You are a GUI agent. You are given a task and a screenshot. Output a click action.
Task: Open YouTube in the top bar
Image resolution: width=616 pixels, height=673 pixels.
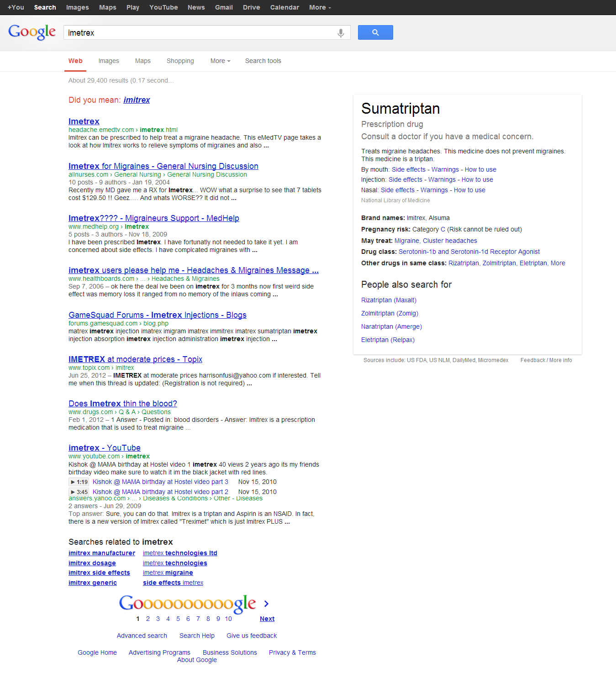point(163,7)
